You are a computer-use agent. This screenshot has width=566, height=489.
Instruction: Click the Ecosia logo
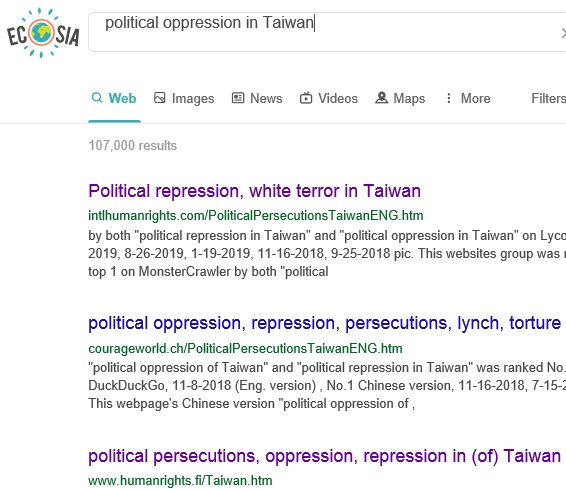pyautogui.click(x=43, y=33)
